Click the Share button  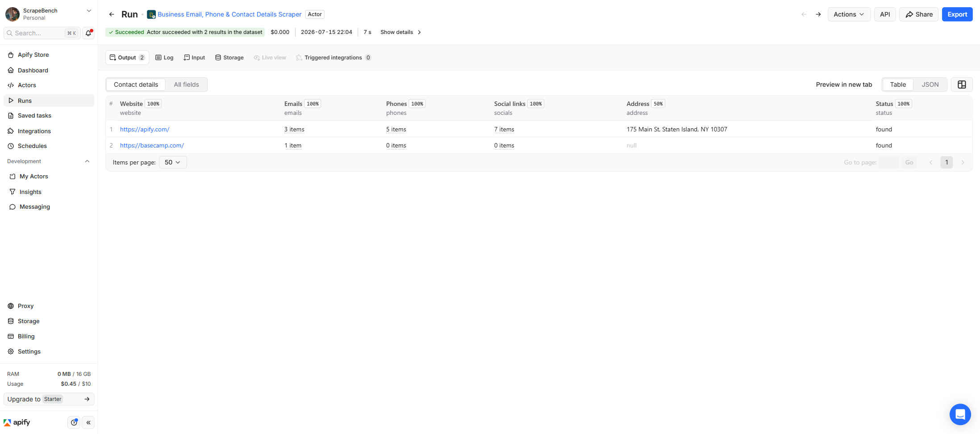point(919,14)
